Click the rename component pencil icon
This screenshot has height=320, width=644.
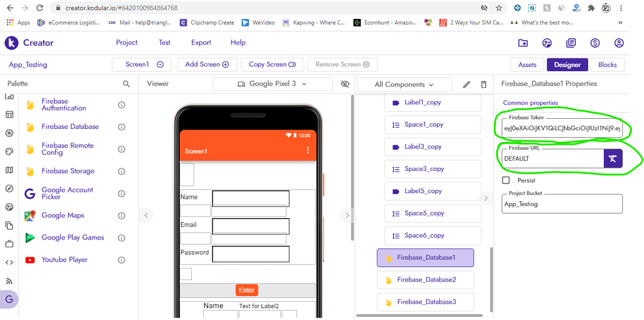466,84
